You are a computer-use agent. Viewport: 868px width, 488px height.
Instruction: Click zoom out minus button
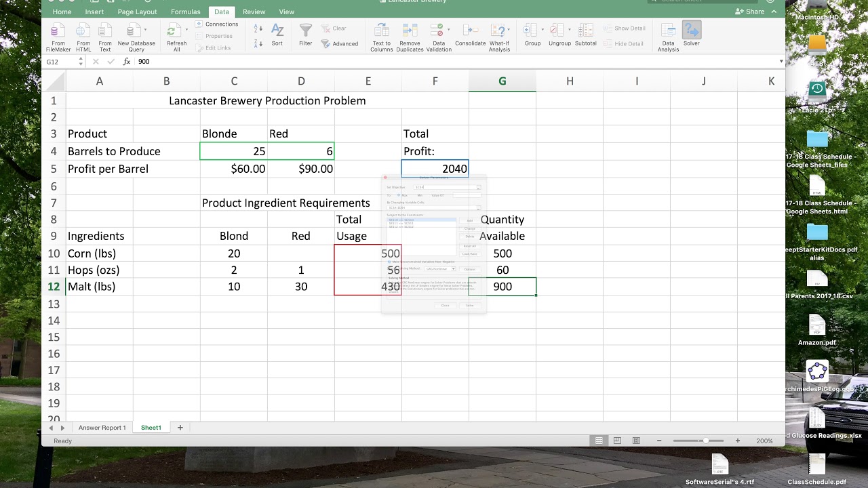click(658, 441)
